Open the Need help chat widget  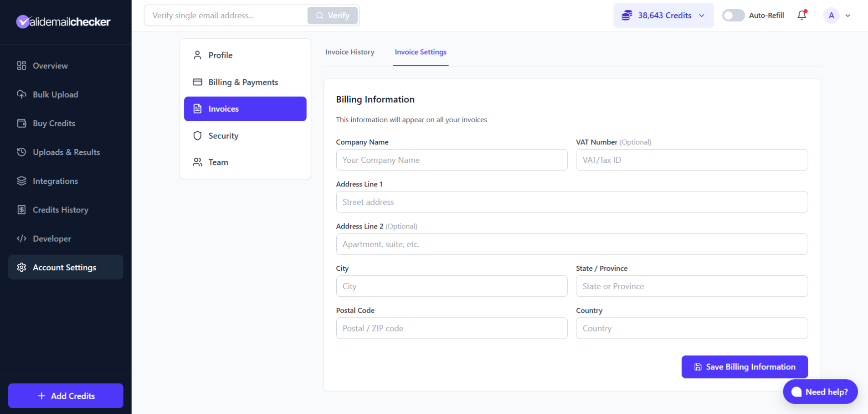(x=819, y=391)
